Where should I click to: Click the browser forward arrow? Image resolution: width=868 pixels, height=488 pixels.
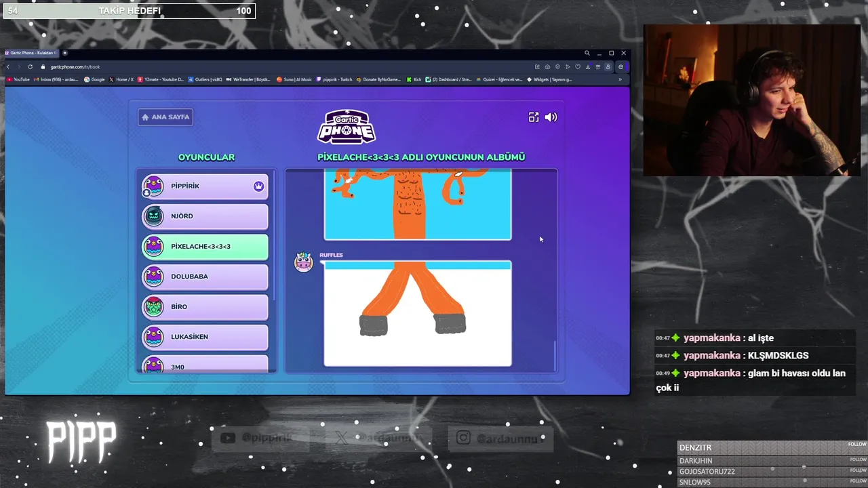[19, 66]
